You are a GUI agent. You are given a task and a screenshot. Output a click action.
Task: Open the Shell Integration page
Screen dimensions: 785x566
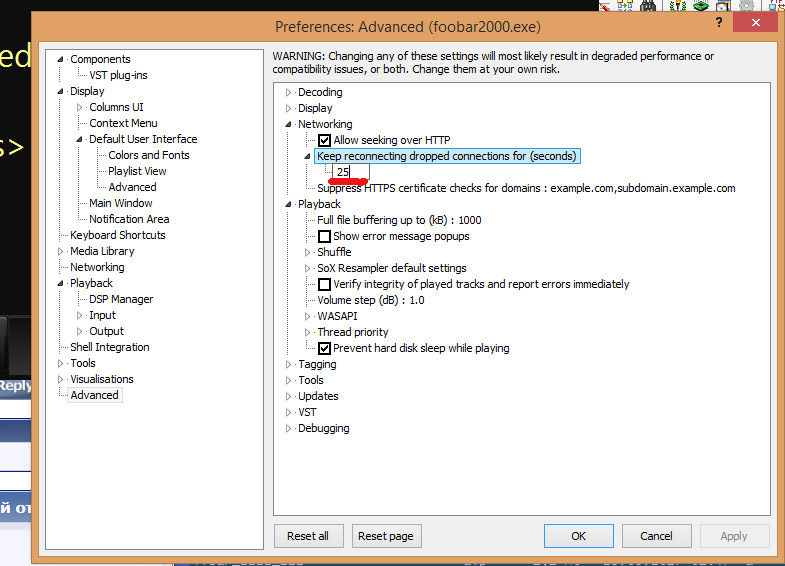click(x=110, y=347)
